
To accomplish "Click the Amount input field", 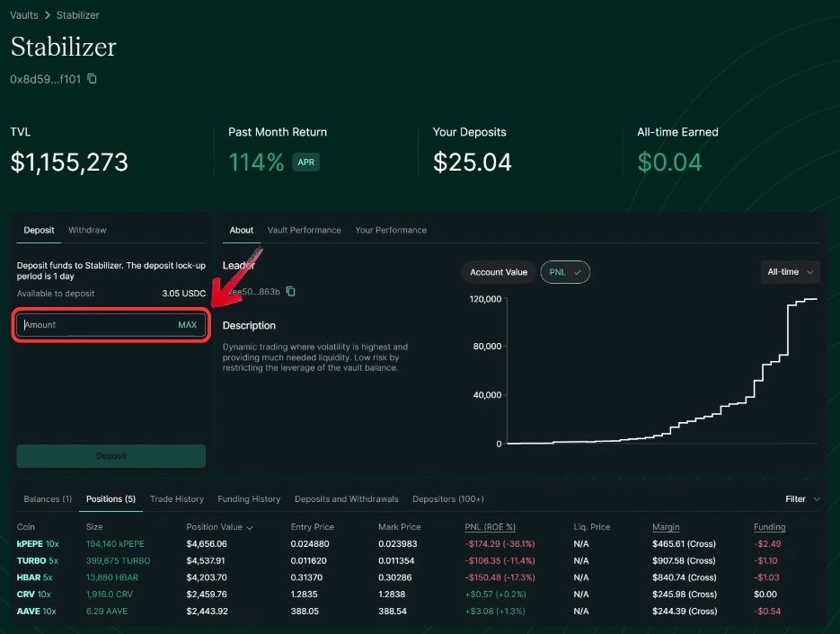I will [x=111, y=325].
